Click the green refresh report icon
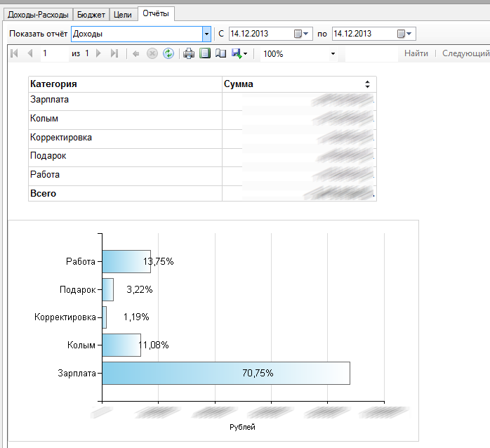Viewport: 490px width, 448px height. click(x=168, y=53)
